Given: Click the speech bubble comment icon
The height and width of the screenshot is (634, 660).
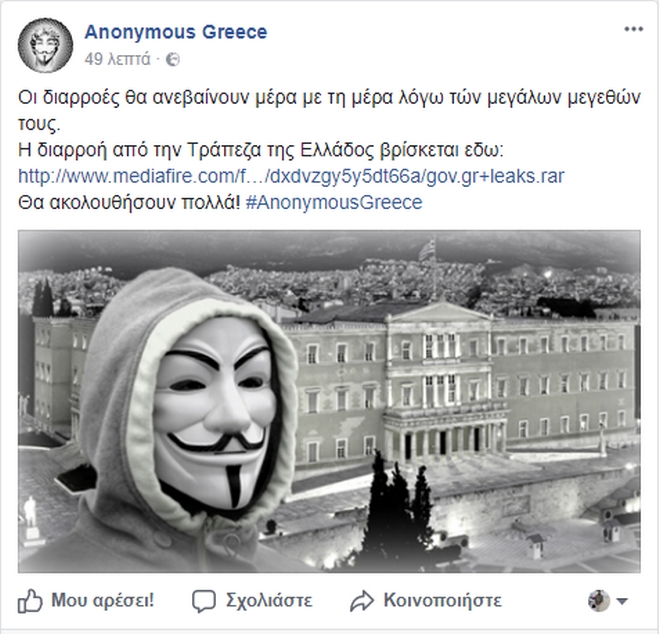Looking at the screenshot, I should (204, 601).
